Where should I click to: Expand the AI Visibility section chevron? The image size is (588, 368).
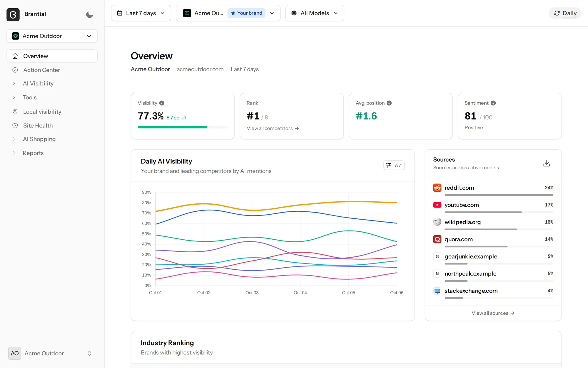click(14, 84)
